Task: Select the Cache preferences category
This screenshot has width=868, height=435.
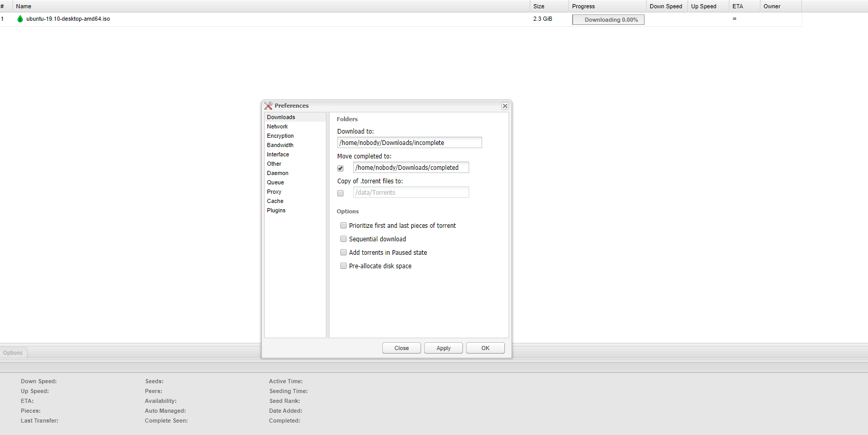Action: point(295,201)
